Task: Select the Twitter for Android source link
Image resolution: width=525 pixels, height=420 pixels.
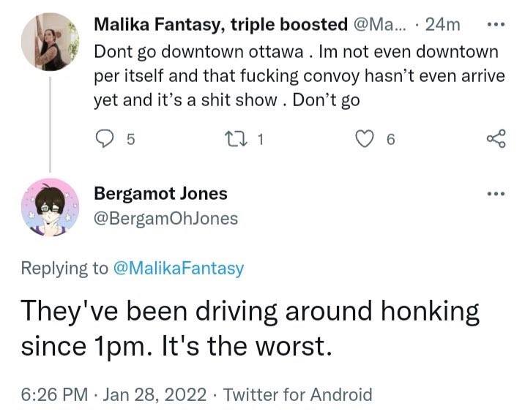Action: coord(297,395)
